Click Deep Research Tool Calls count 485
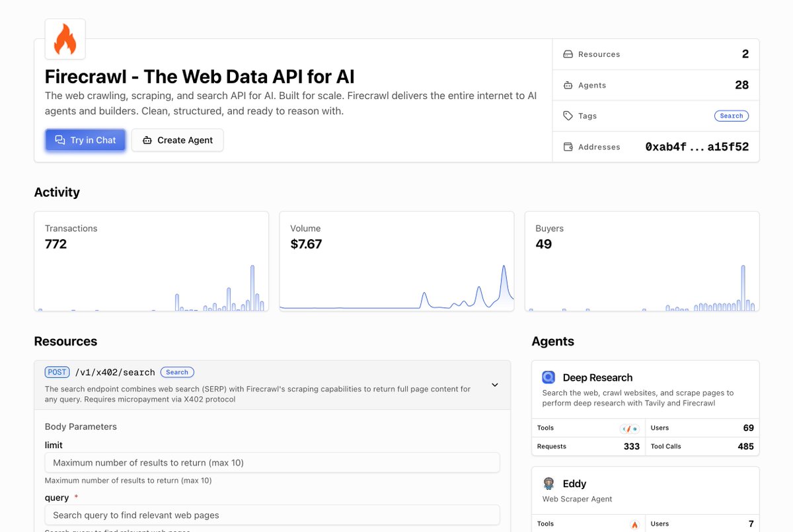793x532 pixels. [x=745, y=446]
